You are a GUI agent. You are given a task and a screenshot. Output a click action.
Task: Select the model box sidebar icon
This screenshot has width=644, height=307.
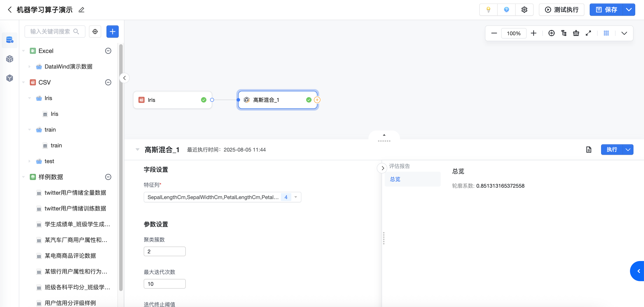[9, 78]
